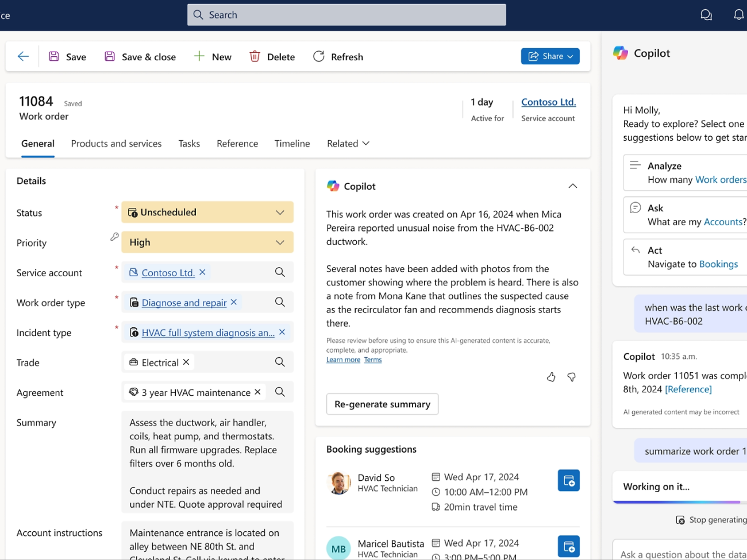Open notifications bell icon
The width and height of the screenshot is (747, 560).
[738, 15]
